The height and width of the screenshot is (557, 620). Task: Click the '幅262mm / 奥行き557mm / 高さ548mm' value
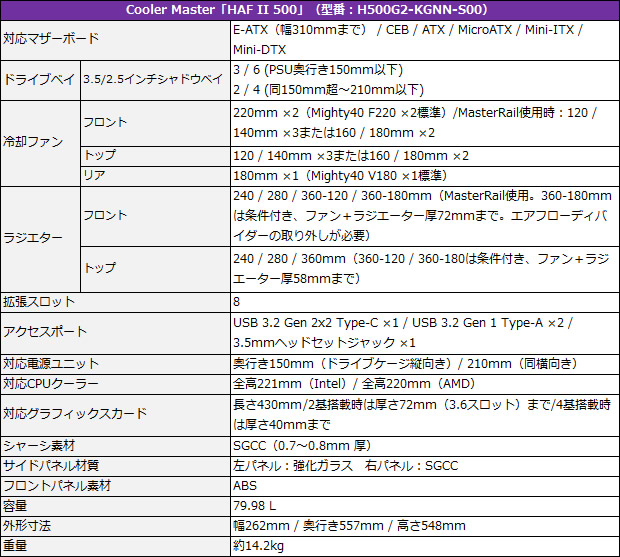point(425,526)
